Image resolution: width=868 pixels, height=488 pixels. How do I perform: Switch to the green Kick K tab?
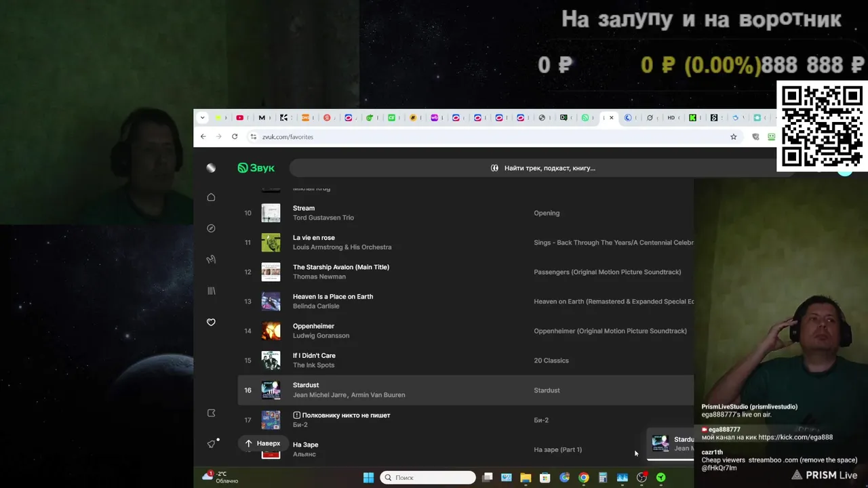point(693,118)
